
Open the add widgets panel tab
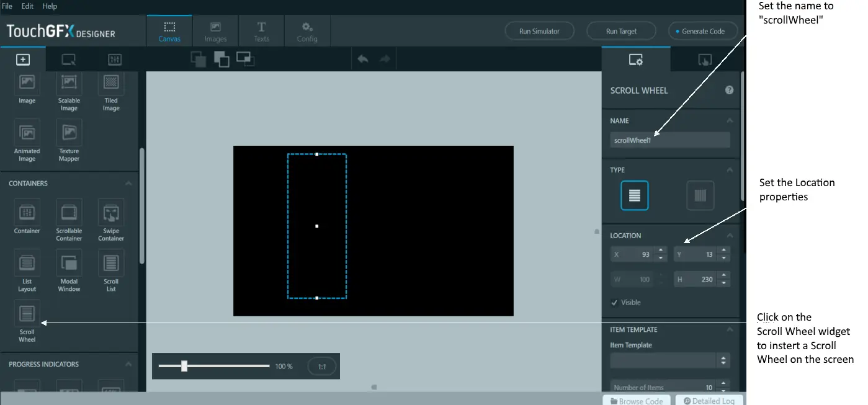tap(23, 60)
